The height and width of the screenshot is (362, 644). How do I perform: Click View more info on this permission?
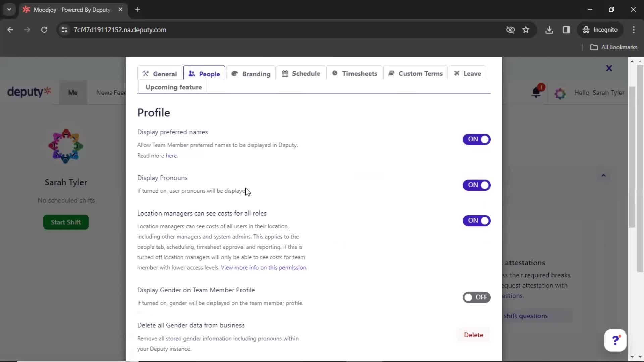point(264,267)
